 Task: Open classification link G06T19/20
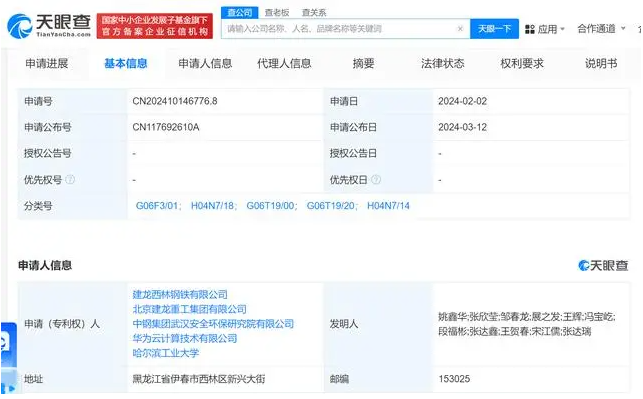332,206
